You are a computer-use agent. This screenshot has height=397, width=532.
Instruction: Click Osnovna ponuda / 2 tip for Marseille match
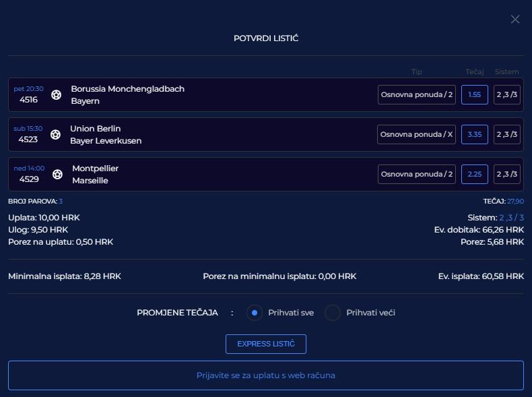point(417,174)
